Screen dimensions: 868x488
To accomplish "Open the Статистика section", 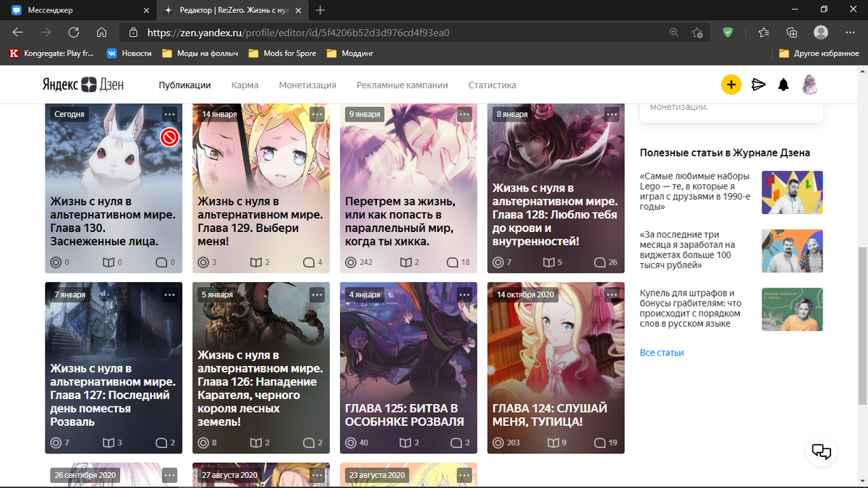I will (x=492, y=85).
